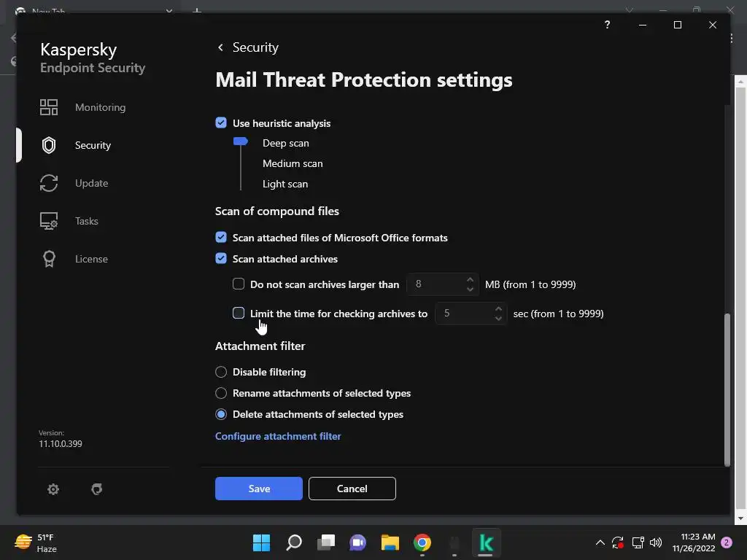
Task: Click the Tasks monitor-gear icon
Action: tap(49, 221)
